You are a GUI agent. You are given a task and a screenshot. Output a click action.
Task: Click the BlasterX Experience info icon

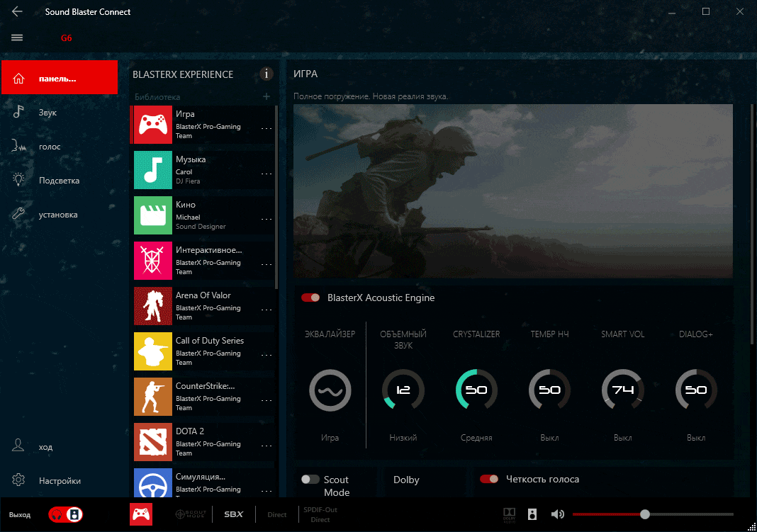[x=267, y=74]
